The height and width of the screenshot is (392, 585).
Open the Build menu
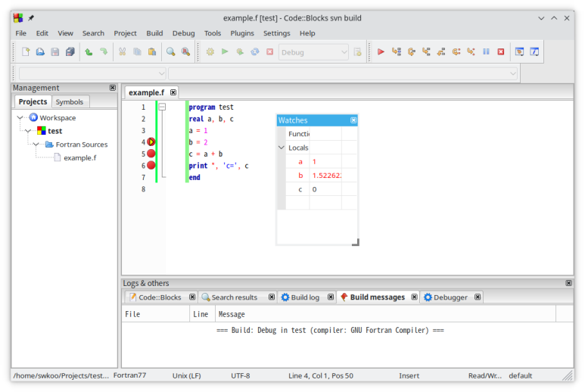154,33
